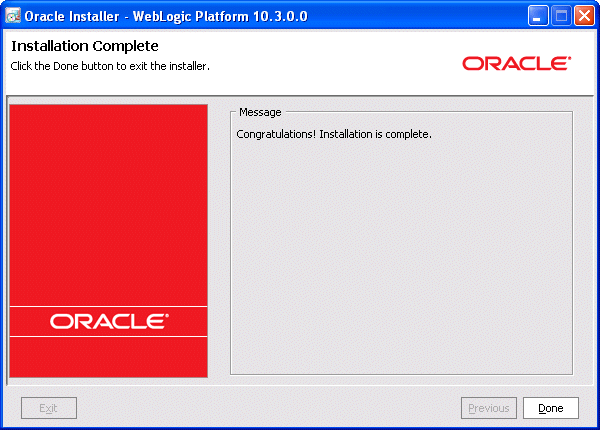Close the Oracle Installer window
Viewport: 600px width, 430px height.
(x=584, y=16)
